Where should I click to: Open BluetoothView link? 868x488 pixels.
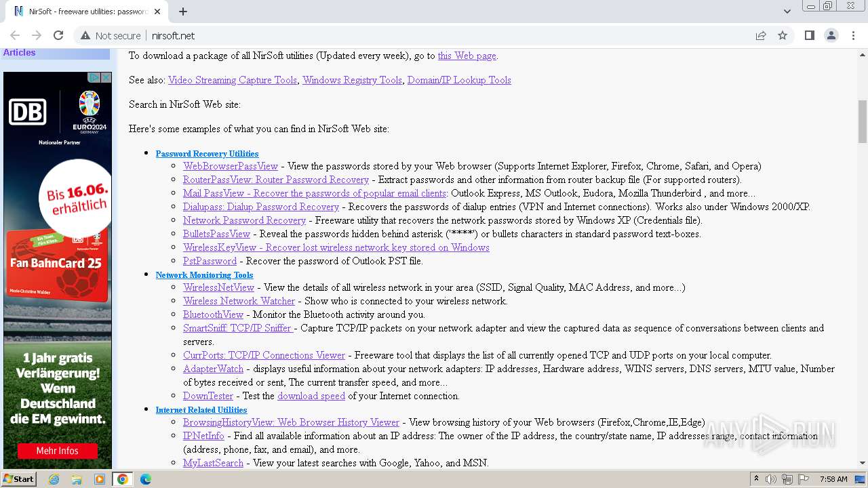tap(213, 314)
